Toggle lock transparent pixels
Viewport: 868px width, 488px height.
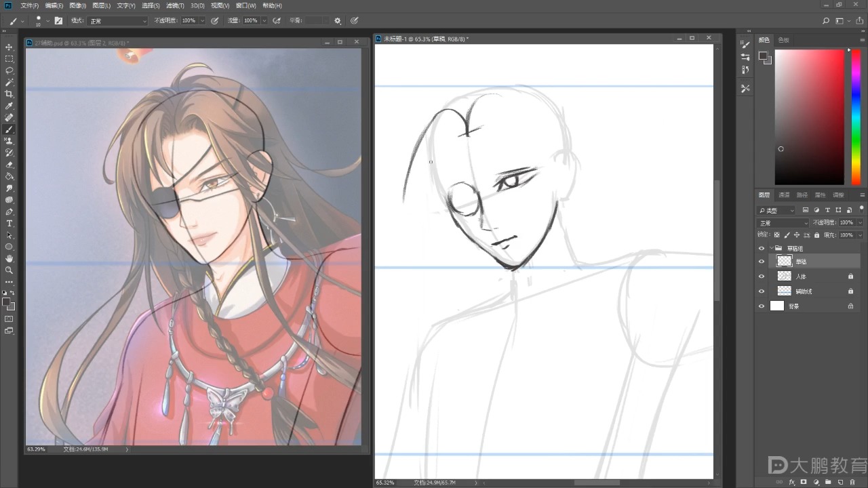pyautogui.click(x=777, y=235)
